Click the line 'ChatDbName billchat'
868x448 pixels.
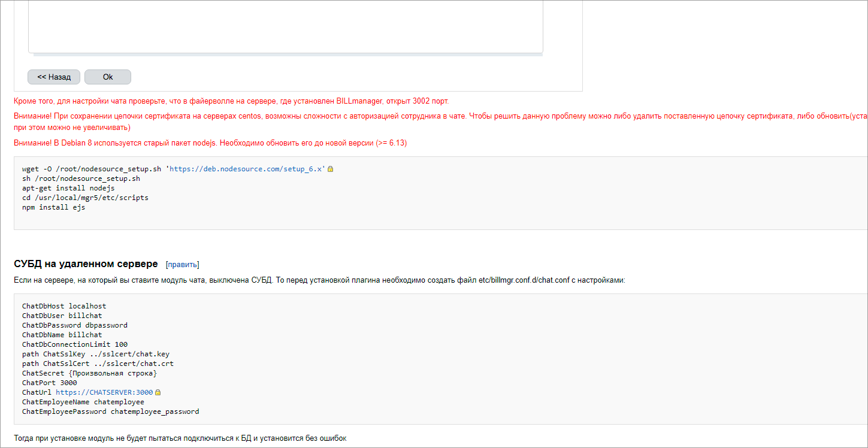(62, 335)
